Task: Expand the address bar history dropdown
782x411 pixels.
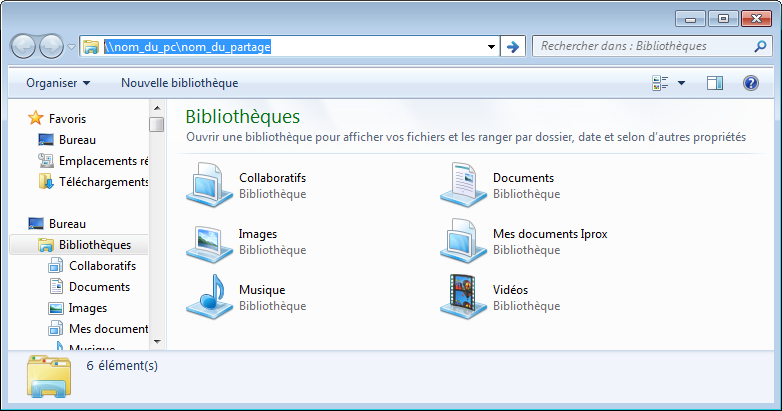Action: pos(491,46)
